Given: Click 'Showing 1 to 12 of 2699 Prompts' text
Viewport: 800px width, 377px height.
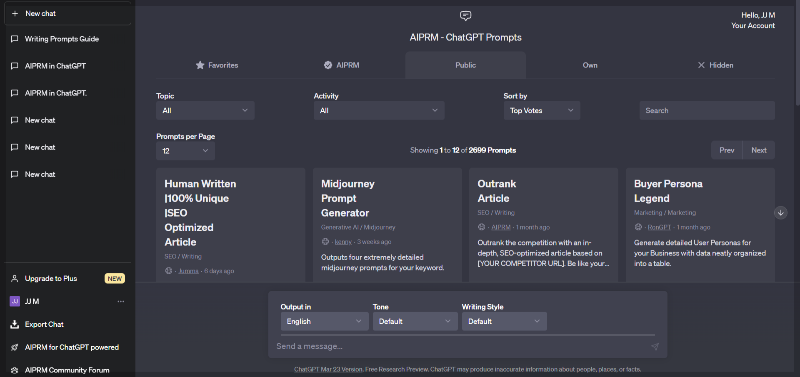Looking at the screenshot, I should (x=463, y=150).
